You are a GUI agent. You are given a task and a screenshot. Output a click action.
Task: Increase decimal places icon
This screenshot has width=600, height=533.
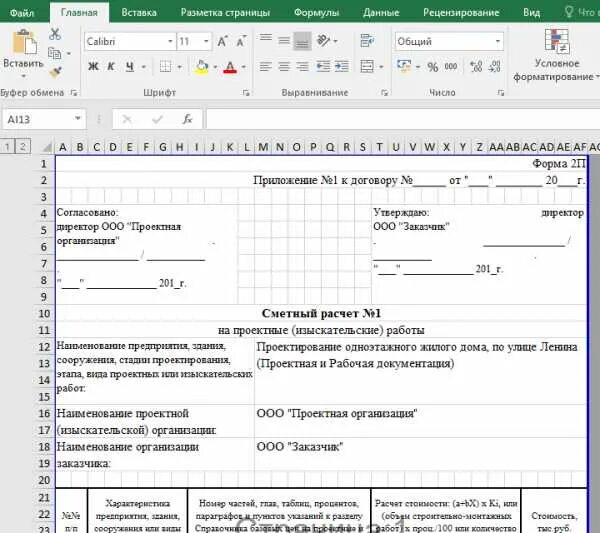click(x=476, y=67)
